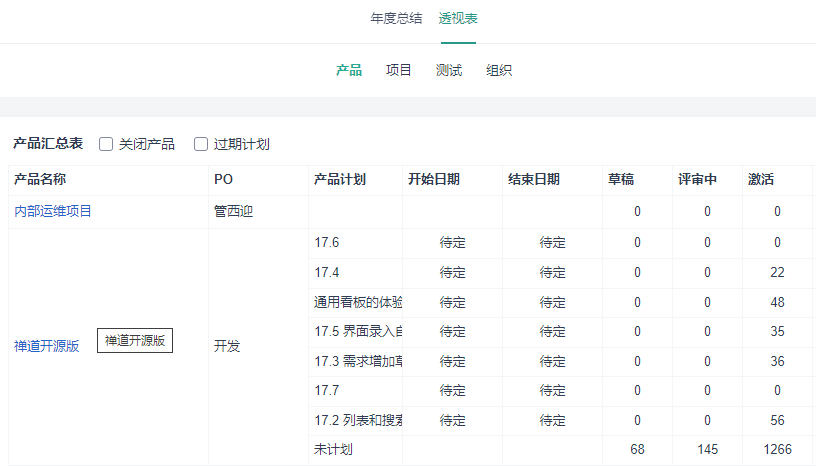The image size is (816, 466).
Task: Click the 未计划 row label
Action: coord(333,449)
